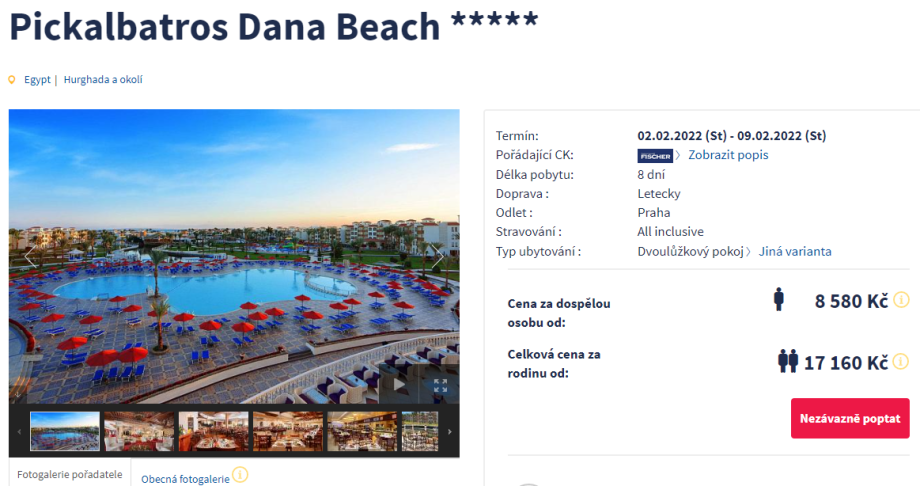Switch to Fotogalerie pořadatele tab
Image resolution: width=920 pixels, height=486 pixels.
point(70,474)
